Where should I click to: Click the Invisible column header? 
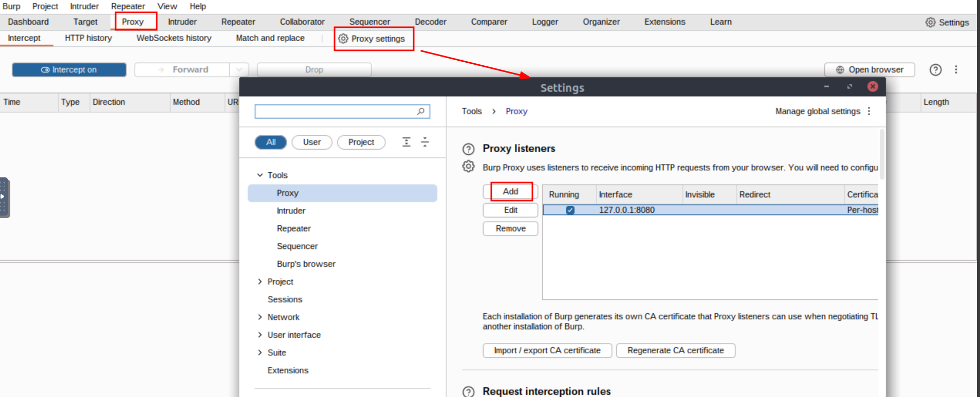(710, 194)
